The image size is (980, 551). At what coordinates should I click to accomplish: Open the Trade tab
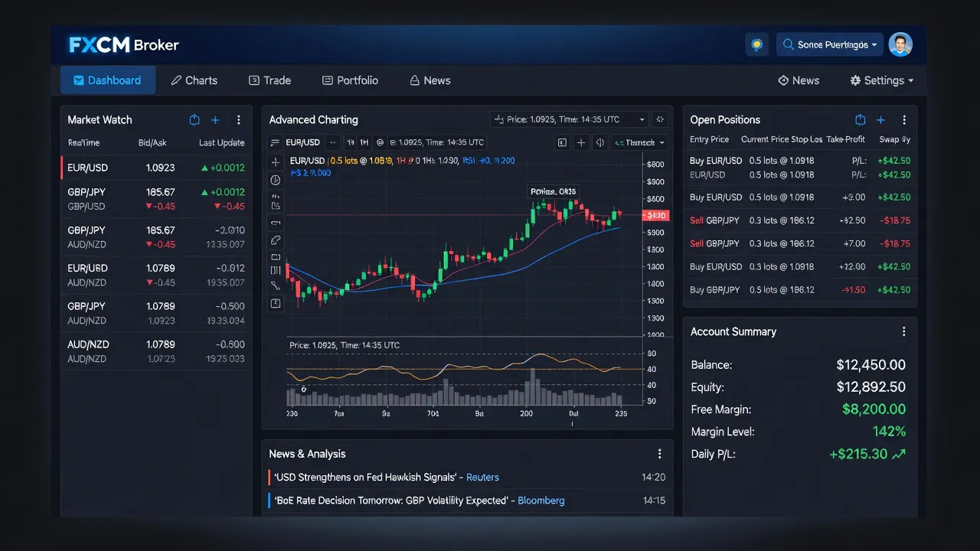pos(270,80)
